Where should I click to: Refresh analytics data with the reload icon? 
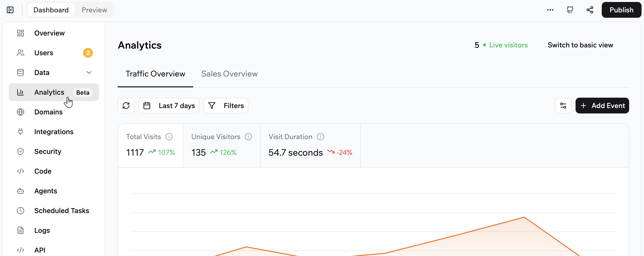pyautogui.click(x=126, y=105)
